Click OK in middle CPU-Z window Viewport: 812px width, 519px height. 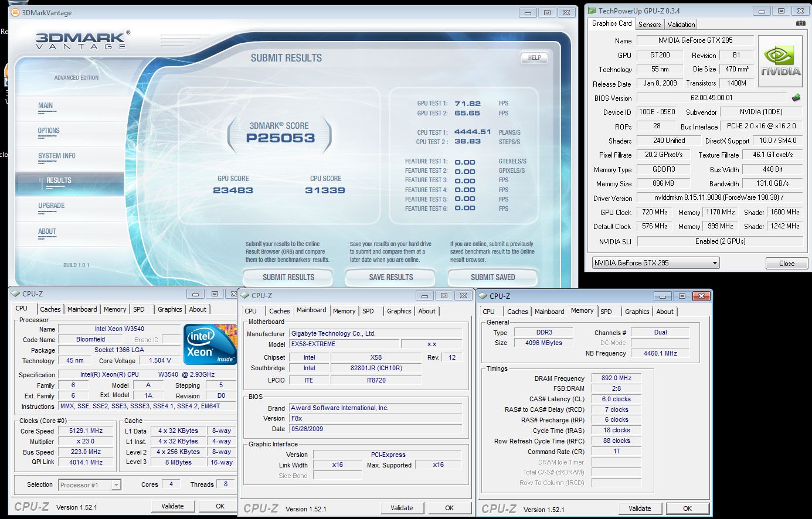(449, 508)
